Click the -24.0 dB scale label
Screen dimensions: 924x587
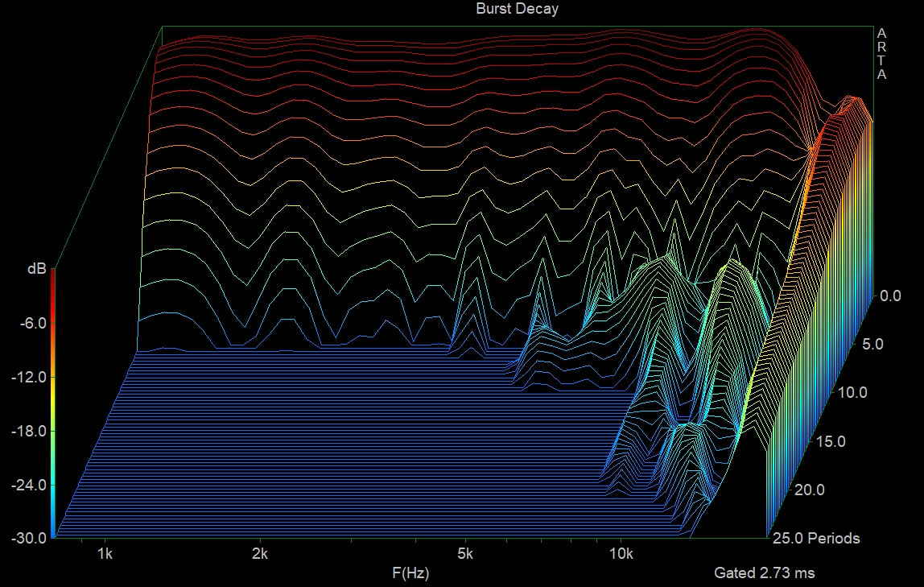[x=28, y=485]
